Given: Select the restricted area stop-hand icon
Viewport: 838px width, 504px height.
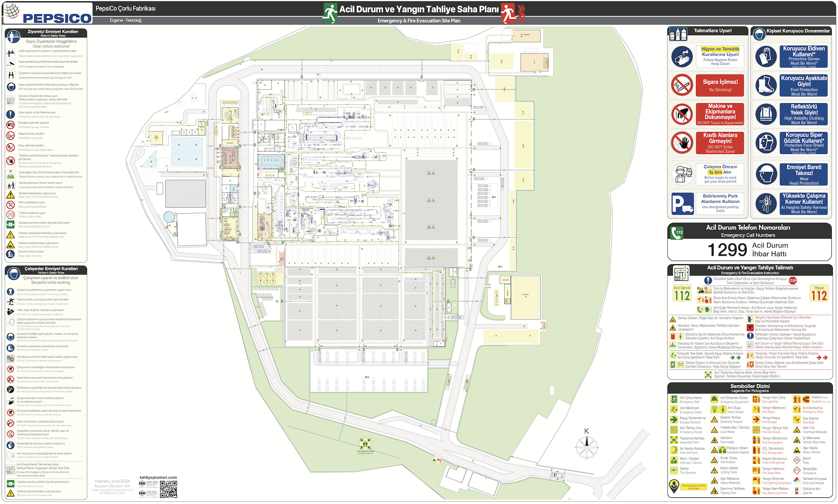Looking at the screenshot, I should (682, 143).
